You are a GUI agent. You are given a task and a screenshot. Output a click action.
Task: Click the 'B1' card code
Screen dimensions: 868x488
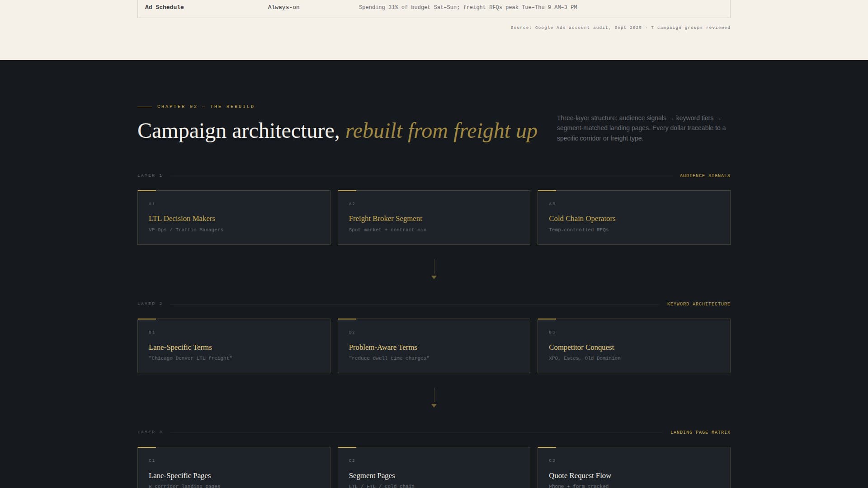(x=152, y=333)
